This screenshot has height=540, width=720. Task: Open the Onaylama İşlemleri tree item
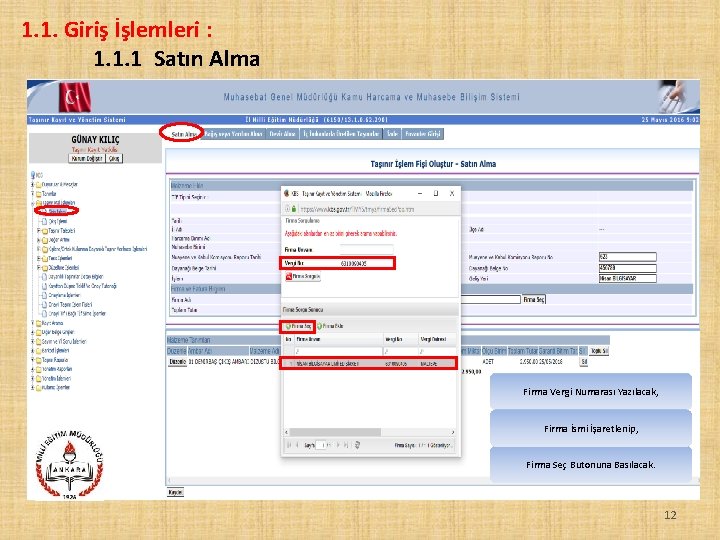[x=64, y=295]
